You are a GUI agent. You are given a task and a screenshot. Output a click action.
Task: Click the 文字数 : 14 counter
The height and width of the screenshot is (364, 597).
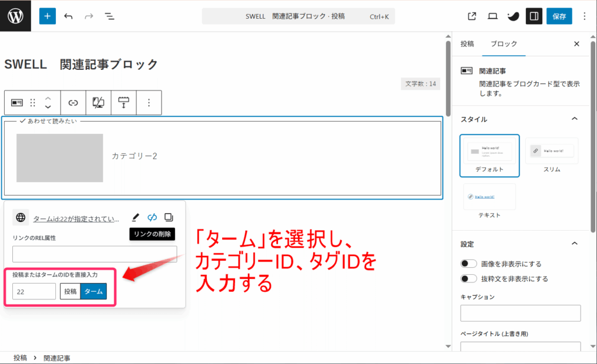click(x=420, y=84)
